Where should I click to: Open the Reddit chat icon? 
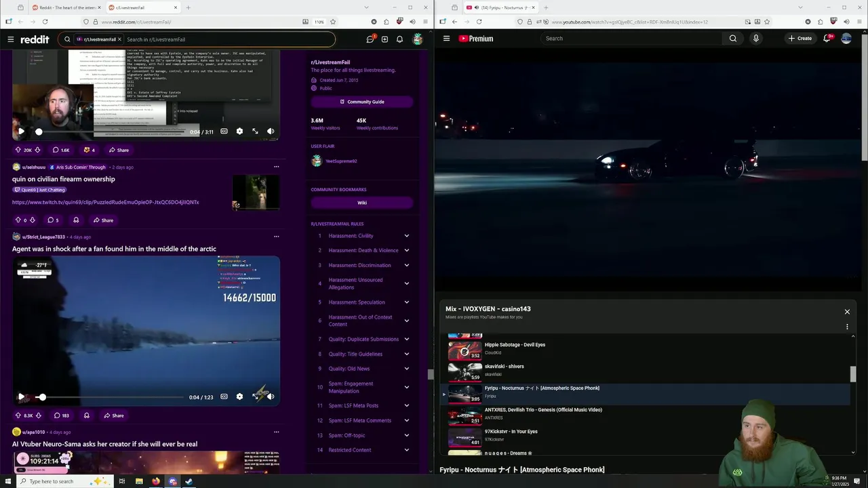click(x=370, y=39)
